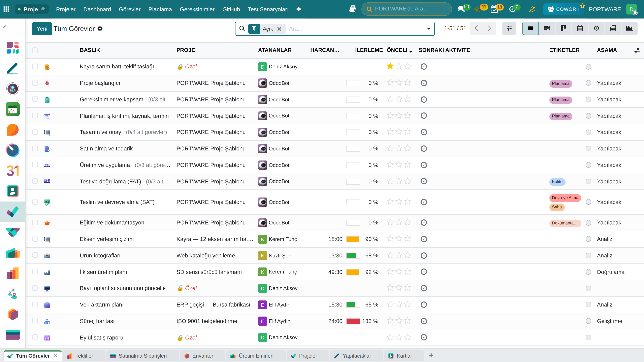Open optional columns settings dropdown
The width and height of the screenshot is (644, 362).
coord(637,50)
